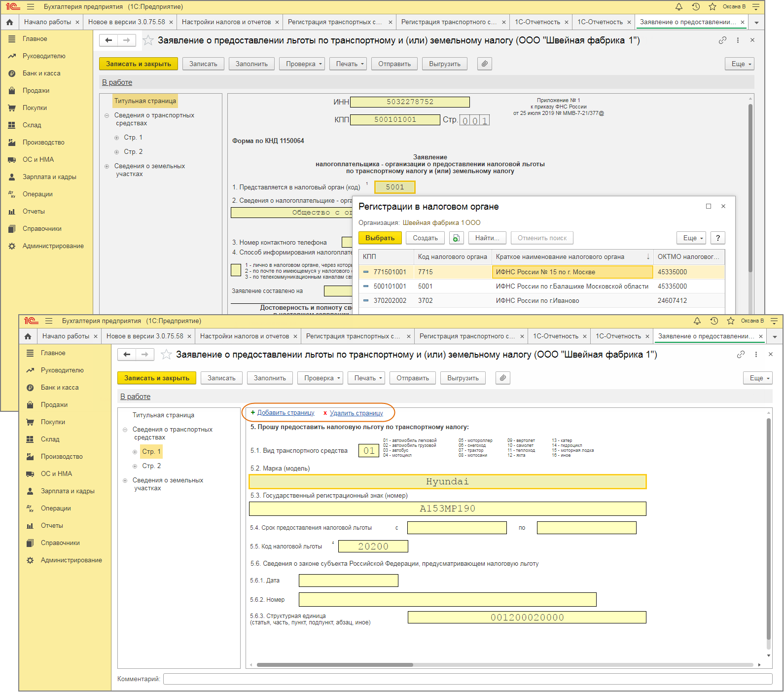Expand "Стр. 2" node in front window tree
Screen dimensions: 784x692
pyautogui.click(x=135, y=466)
